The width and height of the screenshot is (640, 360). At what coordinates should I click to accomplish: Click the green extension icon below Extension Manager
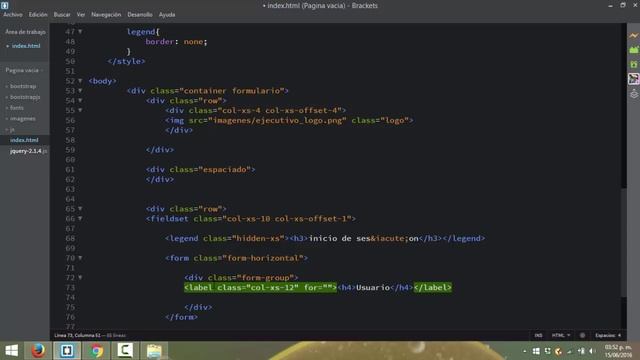[633, 64]
